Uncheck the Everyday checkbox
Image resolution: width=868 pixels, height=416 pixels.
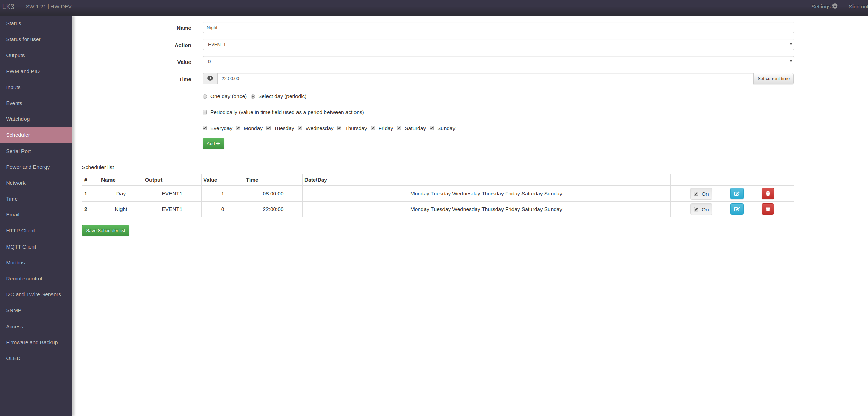point(205,128)
